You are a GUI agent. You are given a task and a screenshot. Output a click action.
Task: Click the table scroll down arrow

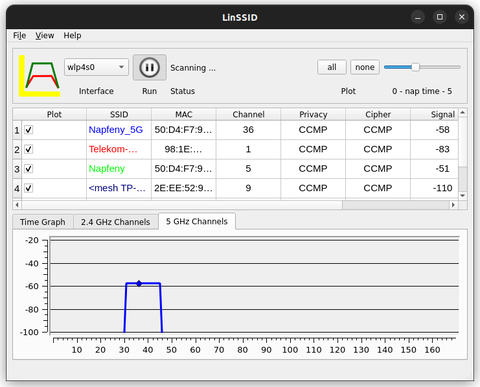[x=463, y=196]
